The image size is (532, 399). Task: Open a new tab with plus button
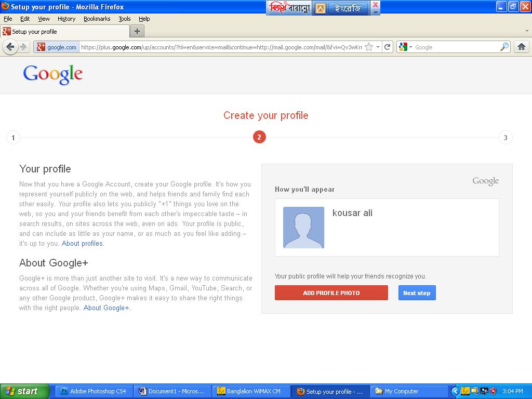pyautogui.click(x=137, y=31)
